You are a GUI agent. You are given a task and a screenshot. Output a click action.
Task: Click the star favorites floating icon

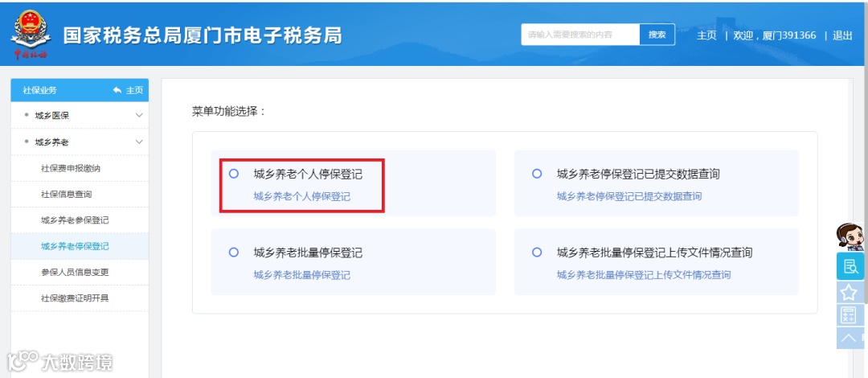coord(849,292)
